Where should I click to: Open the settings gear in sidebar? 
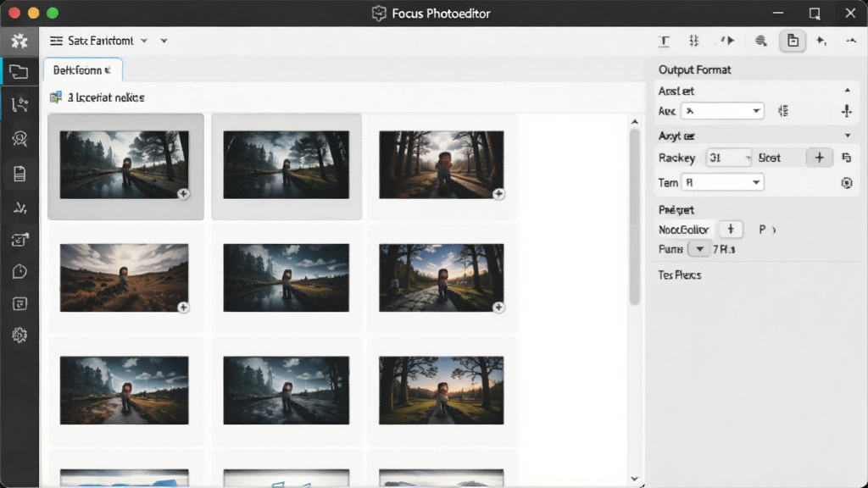tap(19, 335)
